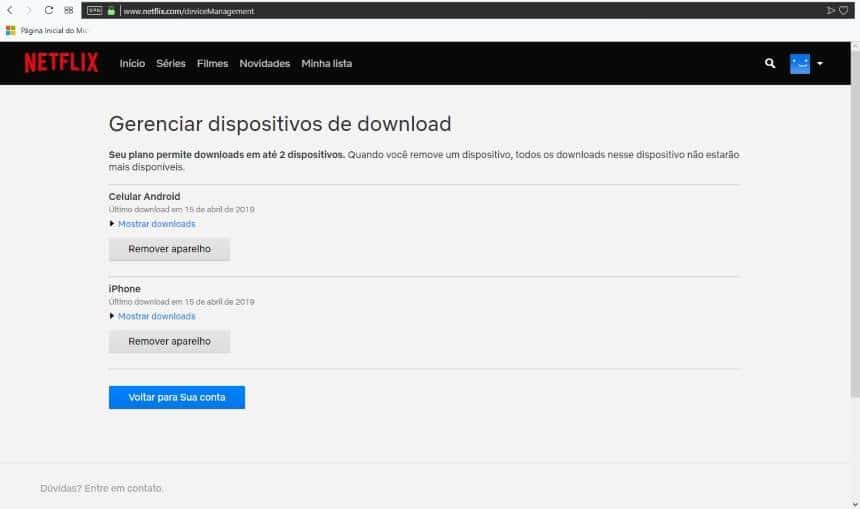Click Remover aparelho for Celular Android
The image size is (860, 509).
coord(169,249)
